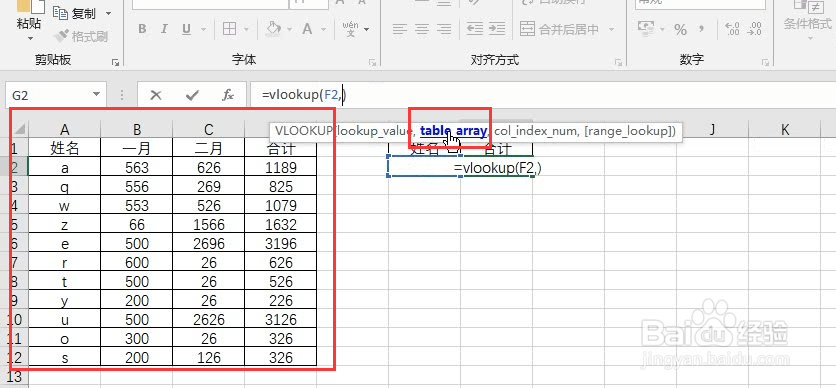Click cell with value 1566

click(x=208, y=224)
